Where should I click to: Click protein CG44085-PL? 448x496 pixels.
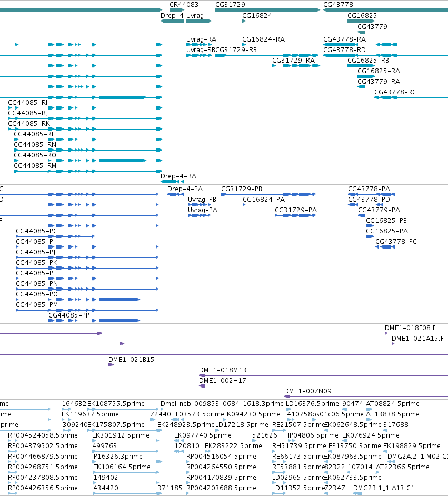click(x=36, y=273)
